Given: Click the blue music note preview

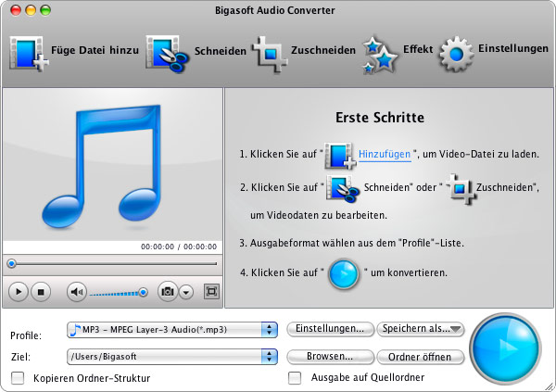Looking at the screenshot, I should pos(103,166).
